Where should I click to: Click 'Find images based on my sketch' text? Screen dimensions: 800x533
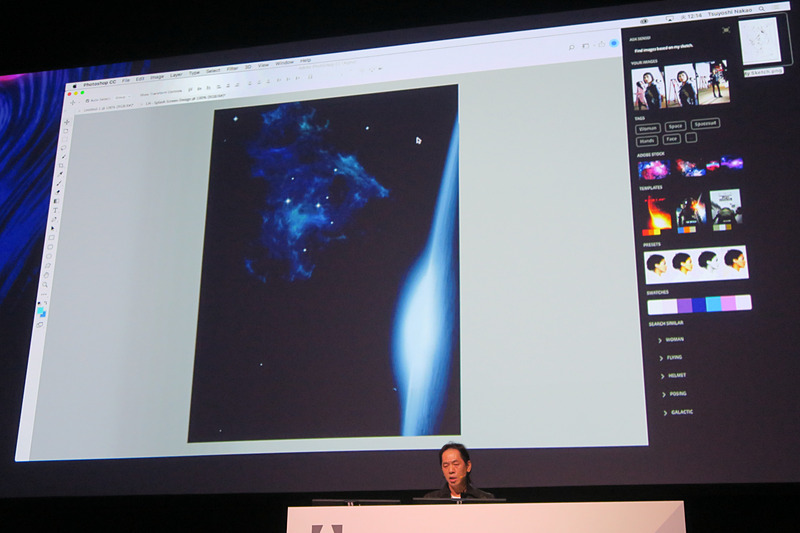[663, 48]
